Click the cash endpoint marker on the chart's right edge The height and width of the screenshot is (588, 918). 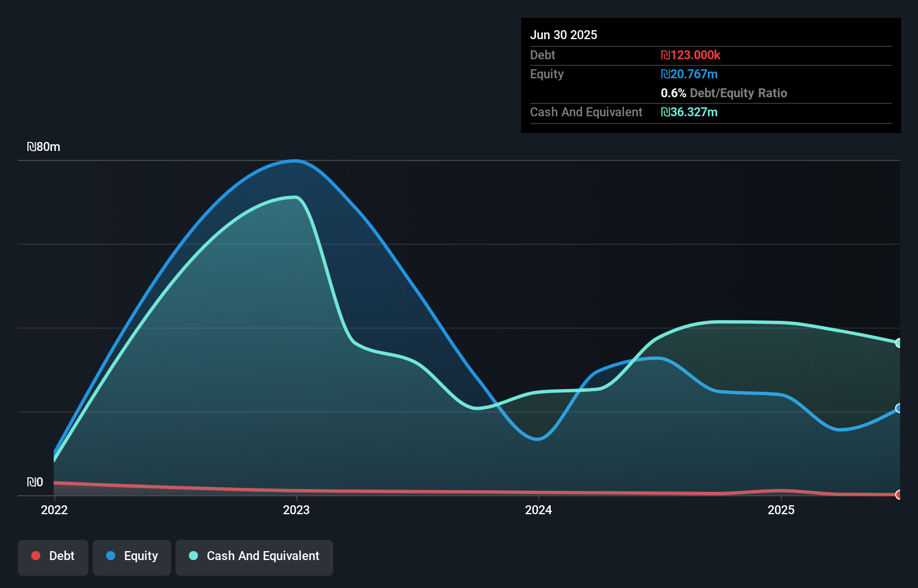click(x=898, y=343)
